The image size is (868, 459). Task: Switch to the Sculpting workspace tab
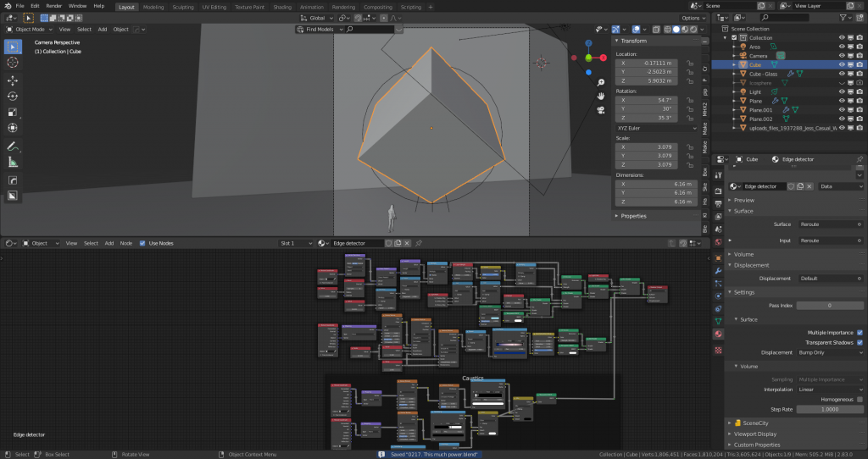183,7
